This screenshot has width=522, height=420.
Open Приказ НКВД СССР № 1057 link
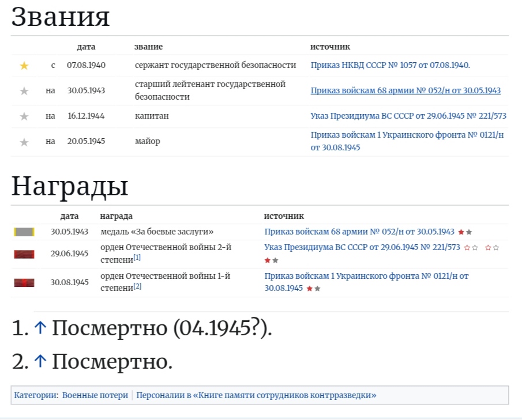(x=390, y=65)
